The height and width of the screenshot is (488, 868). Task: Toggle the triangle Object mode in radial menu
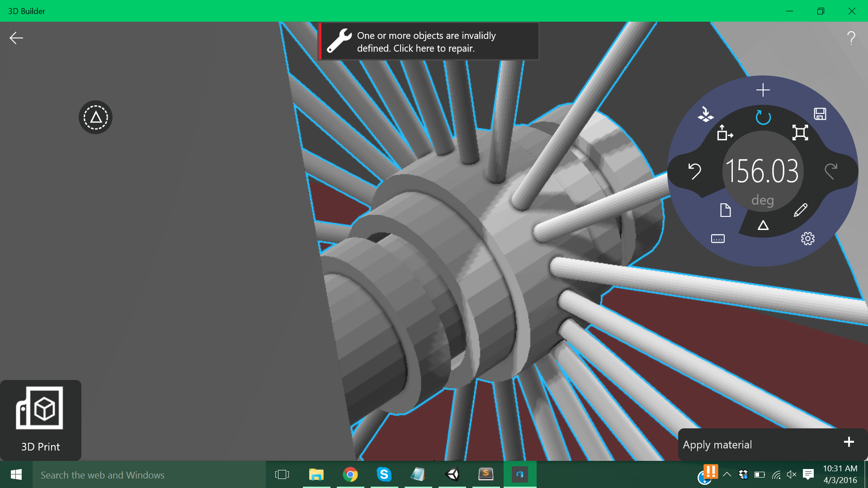pos(763,225)
